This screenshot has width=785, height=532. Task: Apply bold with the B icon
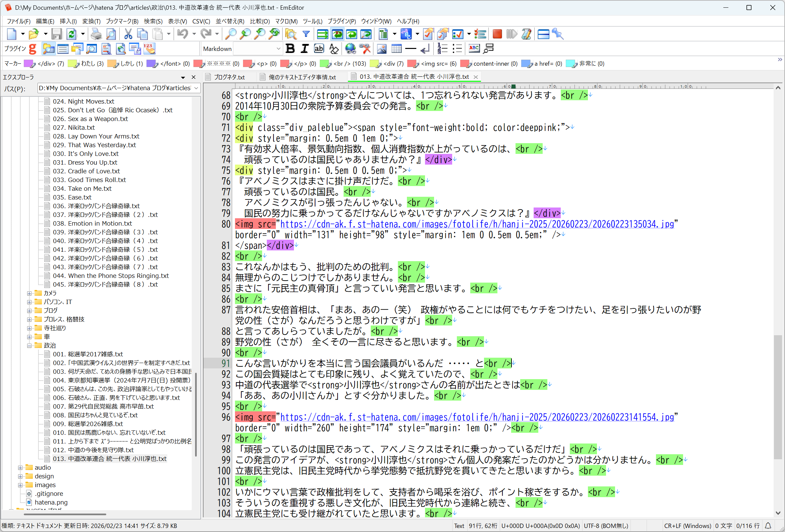click(x=290, y=49)
